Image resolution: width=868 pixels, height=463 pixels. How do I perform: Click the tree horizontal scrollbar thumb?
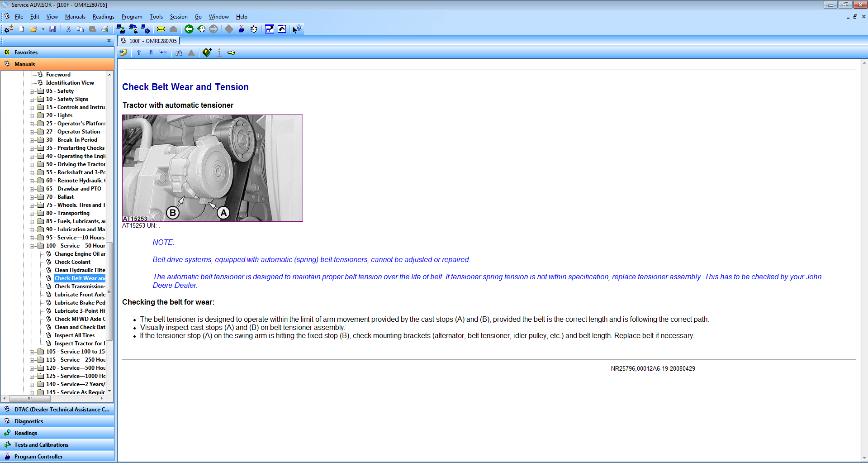[30, 399]
